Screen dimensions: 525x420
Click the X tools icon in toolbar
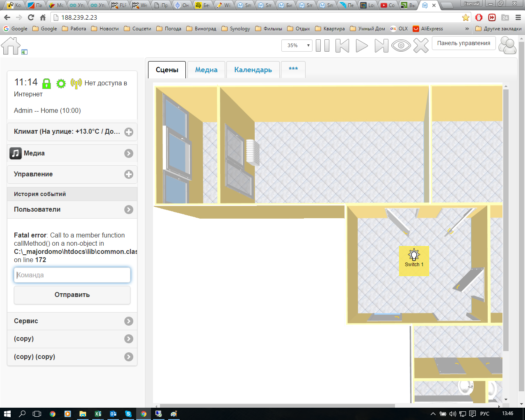click(421, 46)
